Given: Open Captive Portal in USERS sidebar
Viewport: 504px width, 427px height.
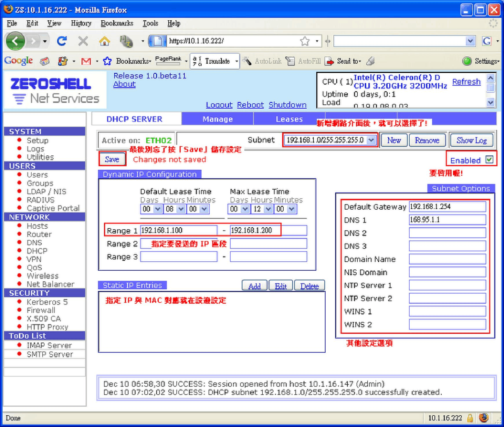Looking at the screenshot, I should pos(53,208).
